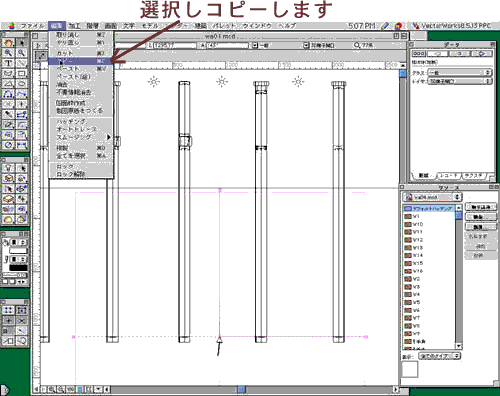The width and height of the screenshot is (500, 396).
Task: Select the eyedropper tool in 2D palette
Action: 9,115
